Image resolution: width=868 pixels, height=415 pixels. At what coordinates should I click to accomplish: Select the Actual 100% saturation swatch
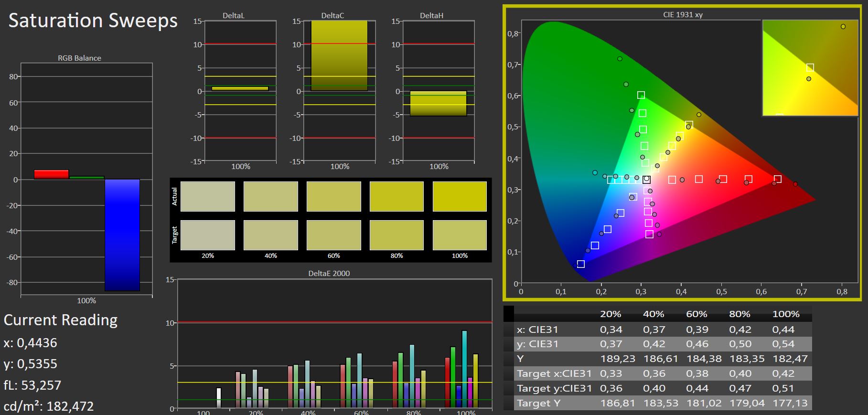click(x=460, y=196)
